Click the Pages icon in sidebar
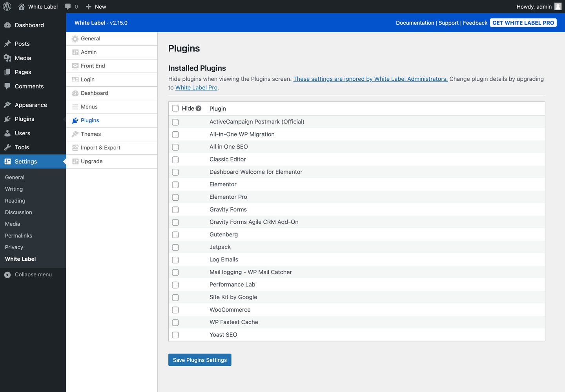 tap(7, 72)
